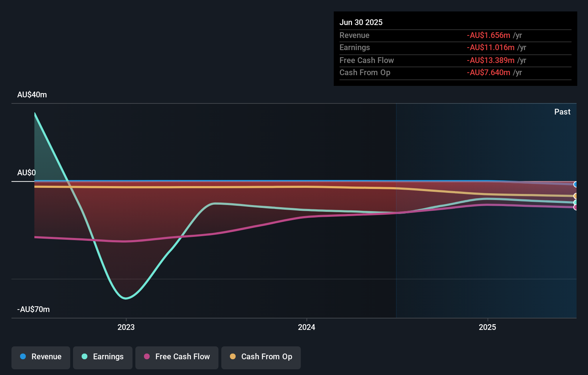Image resolution: width=588 pixels, height=375 pixels.
Task: Click the AU$0 y-axis label
Action: (26, 173)
